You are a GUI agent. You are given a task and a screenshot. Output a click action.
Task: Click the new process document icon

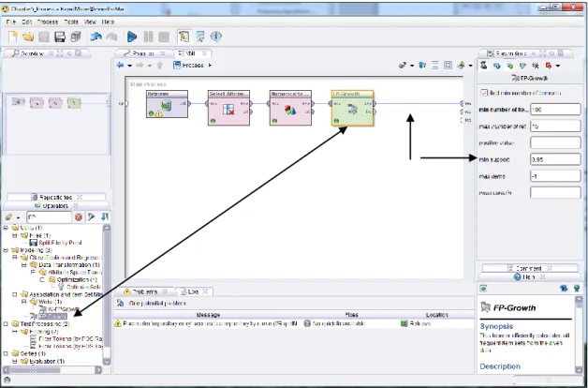pyautogui.click(x=13, y=37)
